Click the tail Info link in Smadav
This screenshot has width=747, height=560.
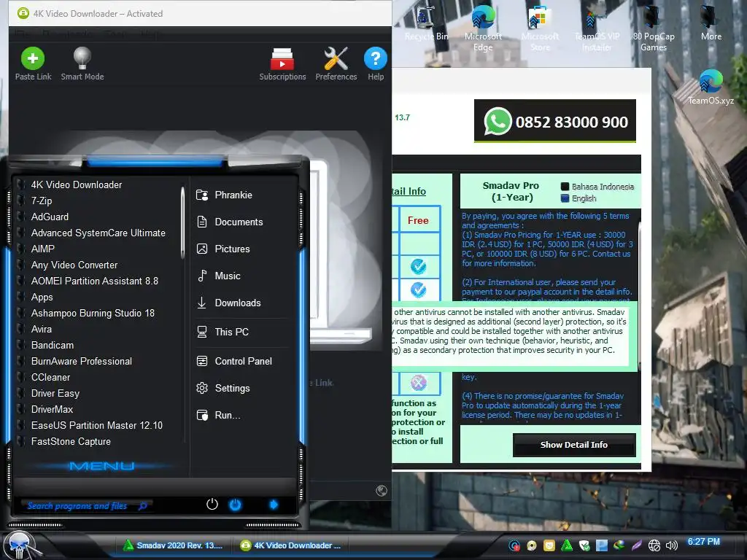coord(409,192)
